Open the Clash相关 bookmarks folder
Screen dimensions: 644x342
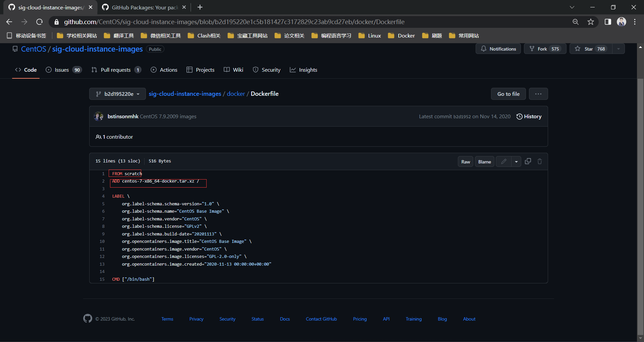pos(204,36)
